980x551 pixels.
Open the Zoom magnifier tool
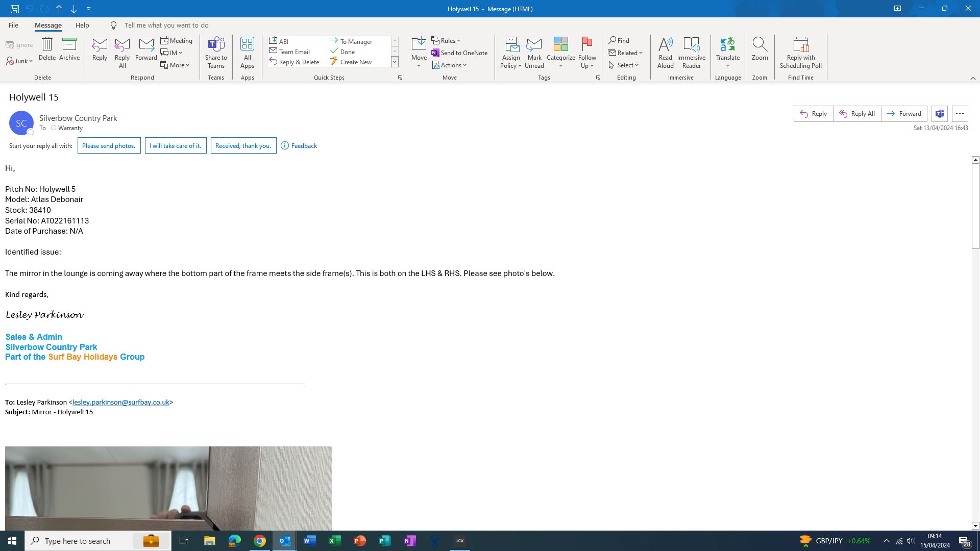[x=759, y=49]
